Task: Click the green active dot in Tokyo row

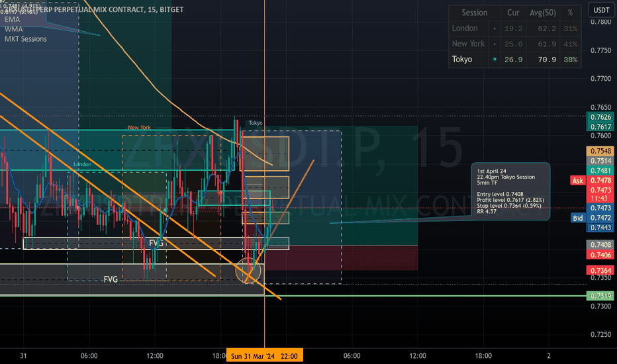Action: pyautogui.click(x=495, y=60)
